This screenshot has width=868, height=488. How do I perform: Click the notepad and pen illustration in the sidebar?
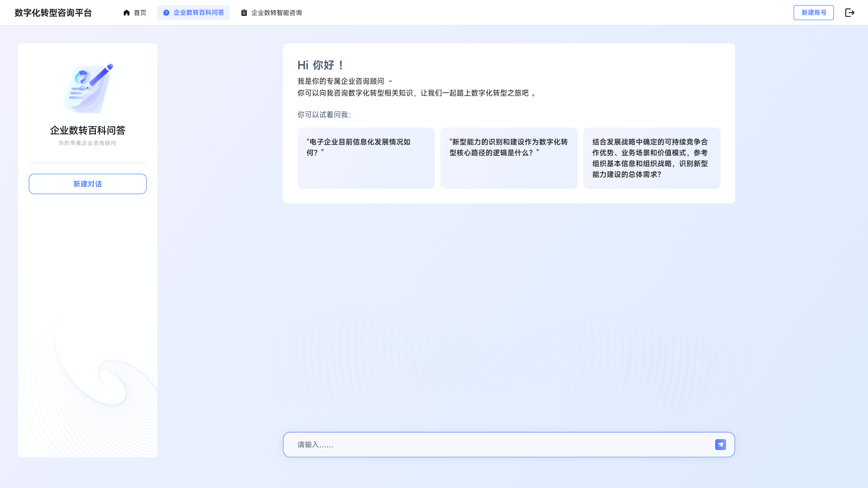click(x=88, y=88)
